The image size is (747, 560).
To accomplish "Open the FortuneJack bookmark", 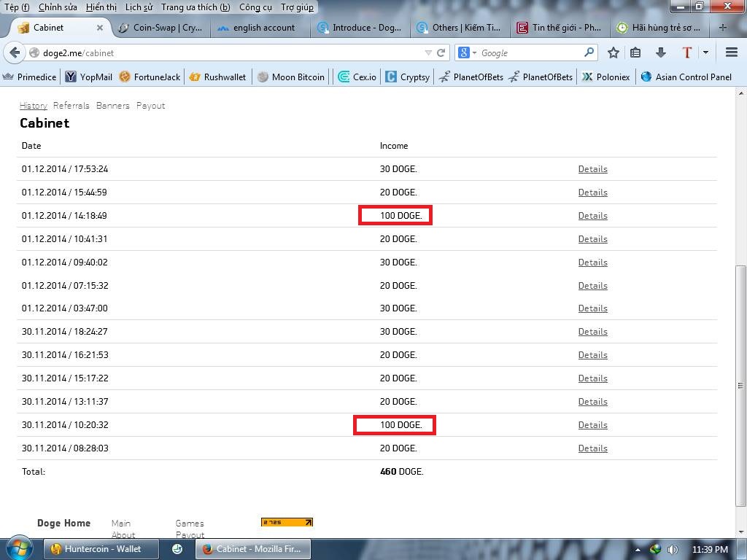I will pyautogui.click(x=150, y=77).
